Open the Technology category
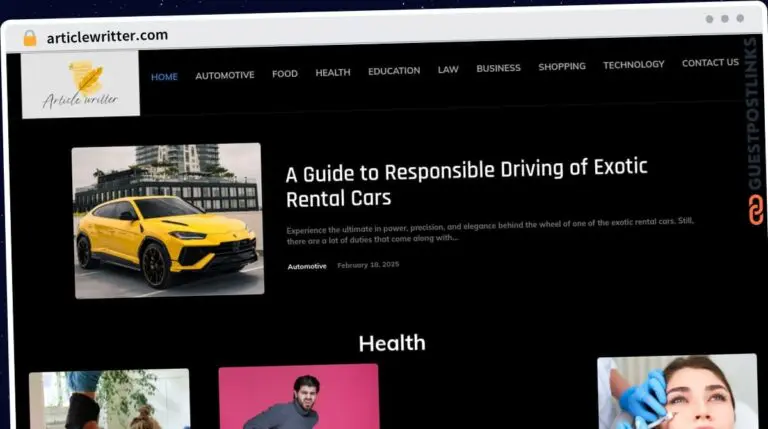 click(633, 64)
